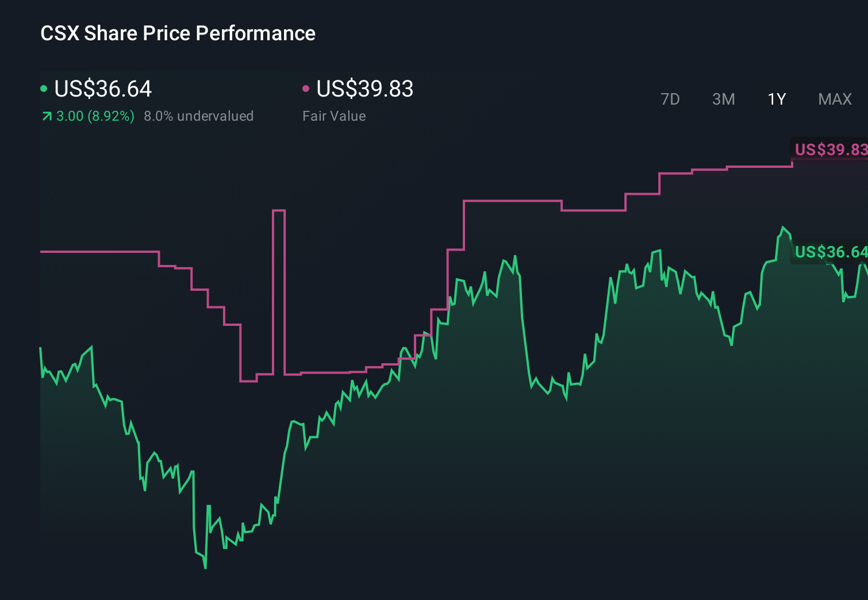Select the US$36.64 price label on chart
The width and height of the screenshot is (868, 600).
pos(830,252)
